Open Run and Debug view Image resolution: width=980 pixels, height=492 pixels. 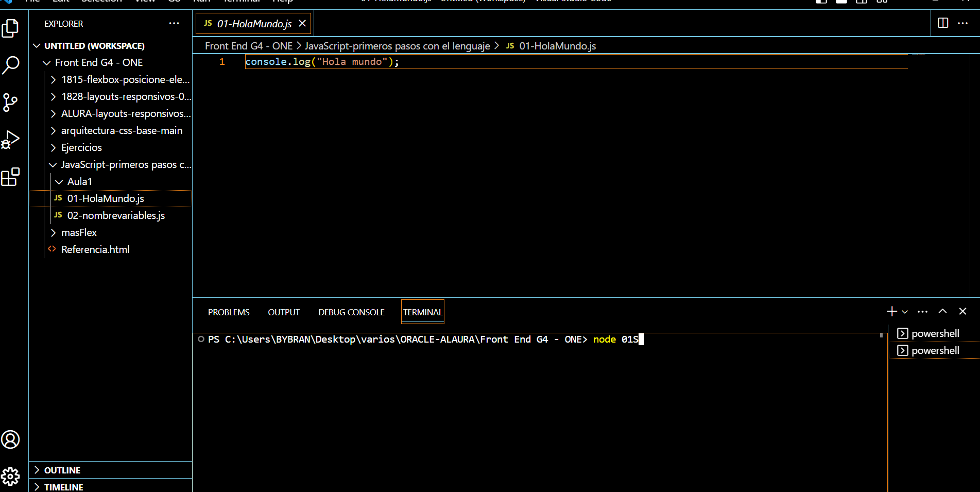pyautogui.click(x=10, y=140)
